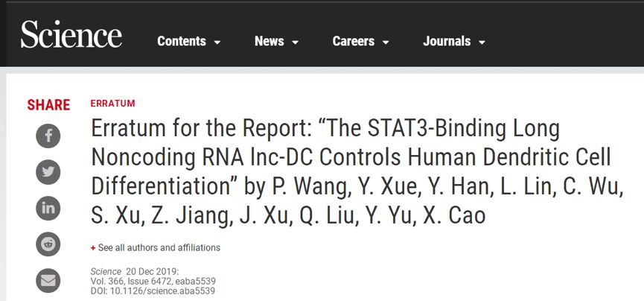
Task: Expand the Journals dropdown arrow
Action: pyautogui.click(x=482, y=42)
